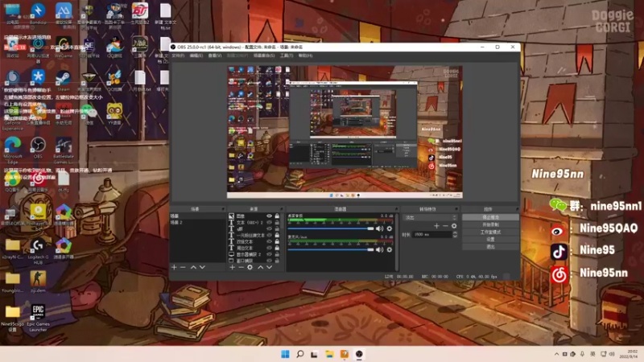
Task: Click the Start Recording button
Action: [x=490, y=224]
